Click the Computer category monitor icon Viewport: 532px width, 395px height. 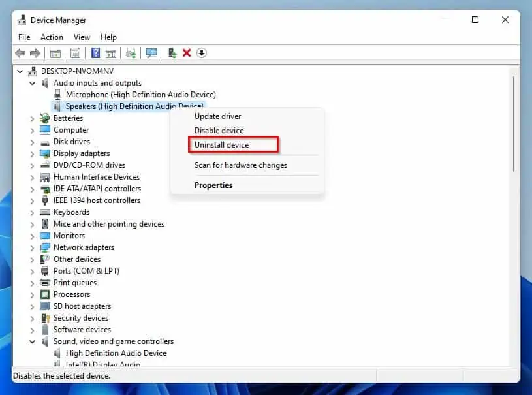pyautogui.click(x=45, y=130)
